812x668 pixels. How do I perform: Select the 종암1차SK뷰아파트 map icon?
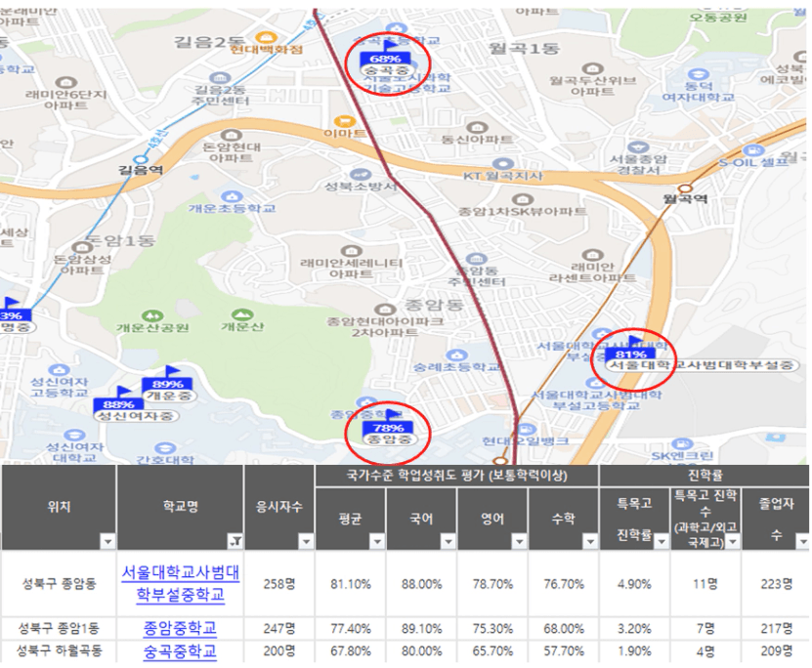click(x=522, y=199)
